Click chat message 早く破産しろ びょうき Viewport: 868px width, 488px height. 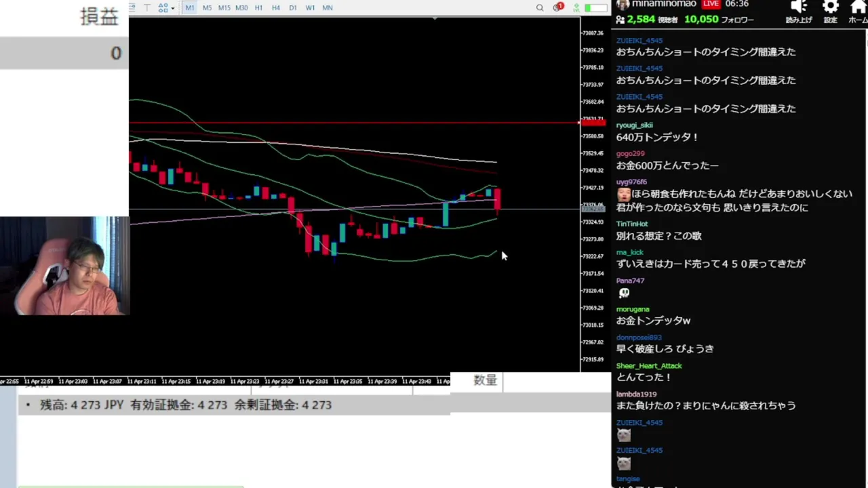665,348
